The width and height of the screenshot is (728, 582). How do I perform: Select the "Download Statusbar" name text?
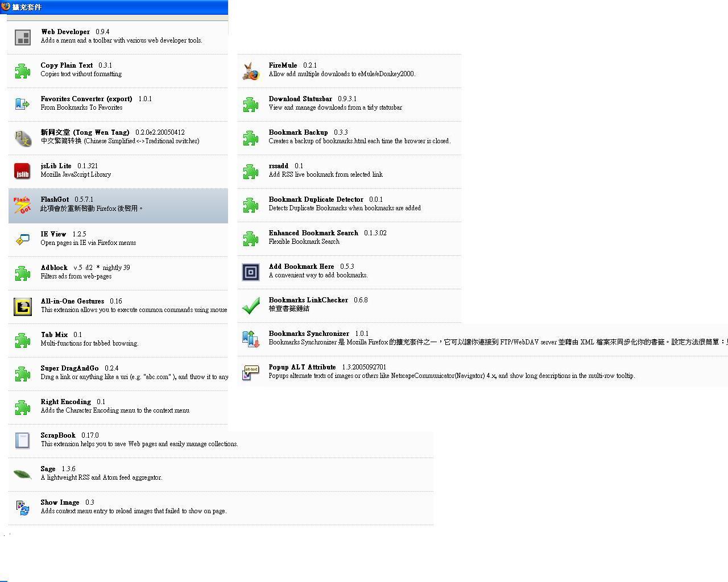coord(300,99)
